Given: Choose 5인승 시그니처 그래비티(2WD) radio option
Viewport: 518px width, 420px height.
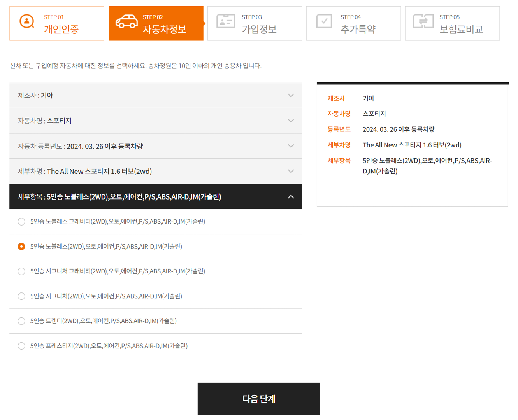Looking at the screenshot, I should tap(21, 271).
